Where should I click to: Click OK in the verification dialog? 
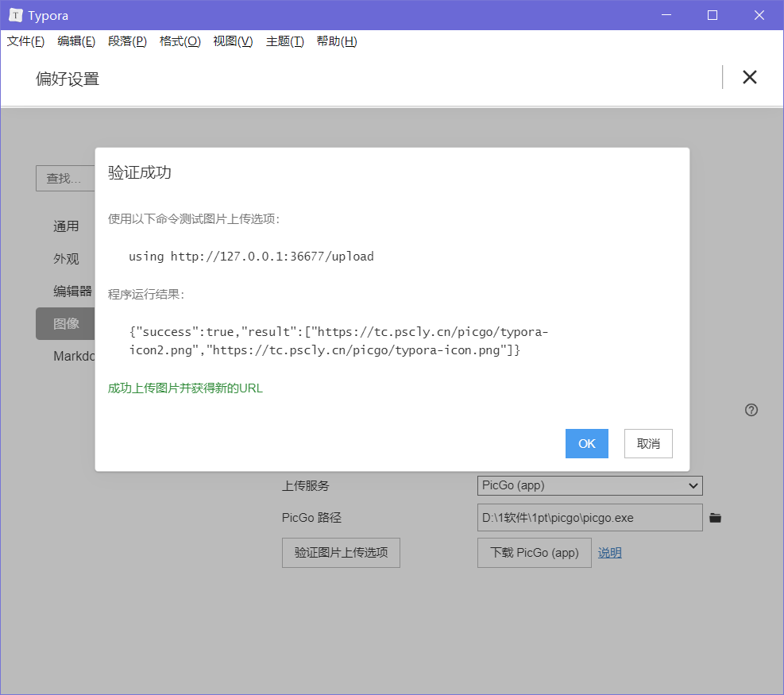tap(586, 443)
